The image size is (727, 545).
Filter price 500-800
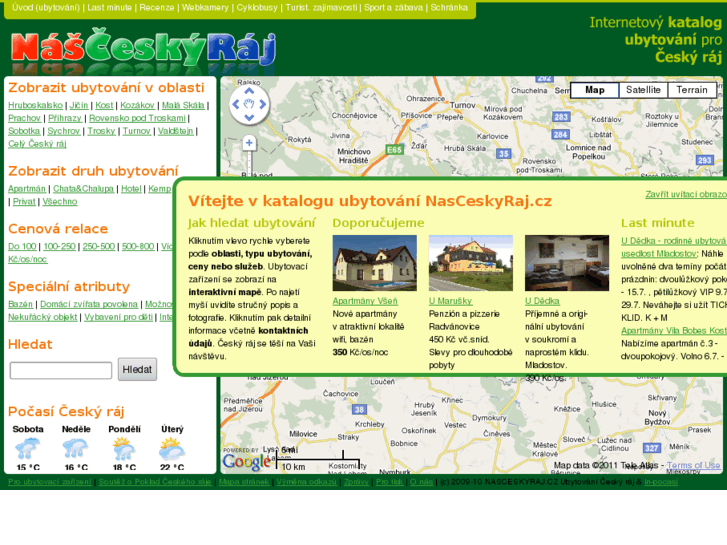[x=138, y=246]
